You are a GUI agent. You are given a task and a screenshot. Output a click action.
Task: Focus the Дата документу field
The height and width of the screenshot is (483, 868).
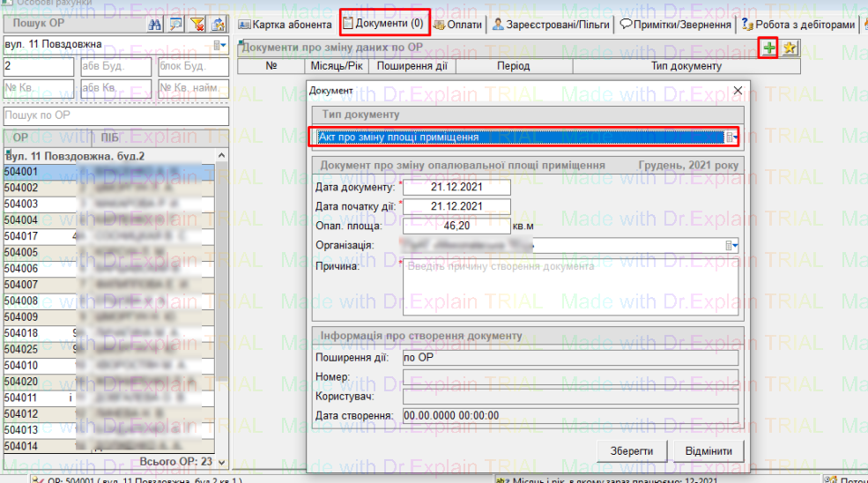457,187
